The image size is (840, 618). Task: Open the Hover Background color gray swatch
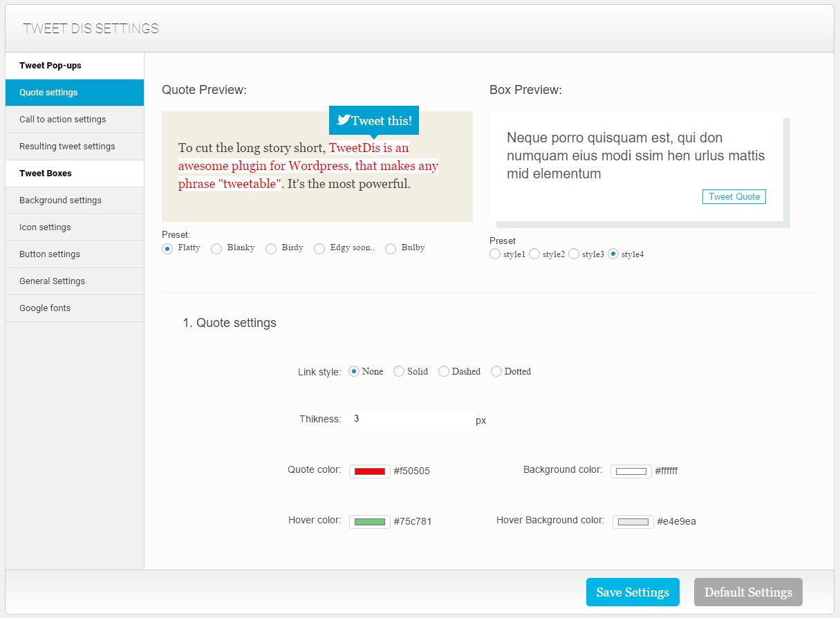tap(633, 522)
